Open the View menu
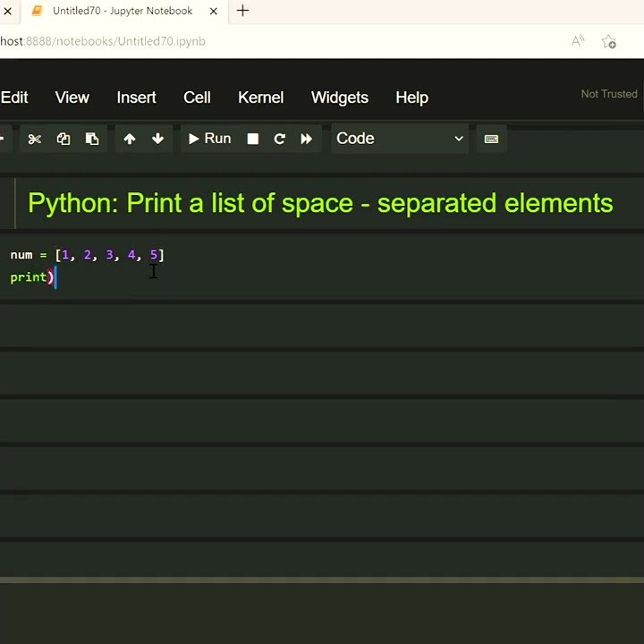 72,97
